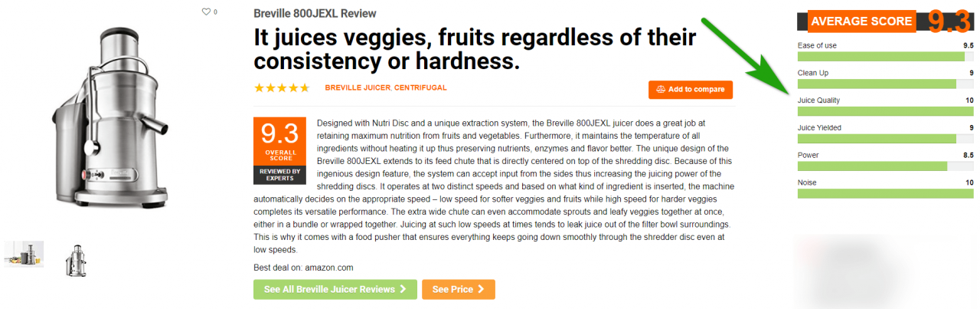
Task: Select the first juicer thumbnail with fruits
Action: (24, 254)
